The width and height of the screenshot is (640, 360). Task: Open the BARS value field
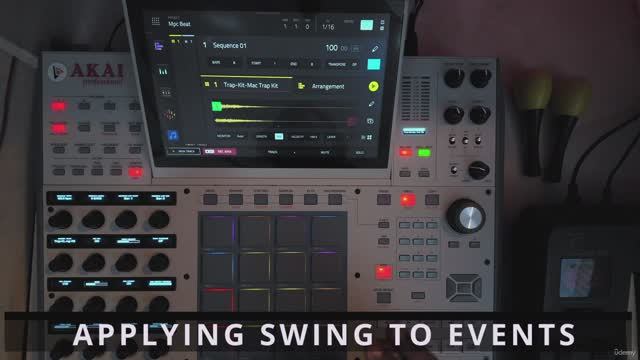pos(224,62)
